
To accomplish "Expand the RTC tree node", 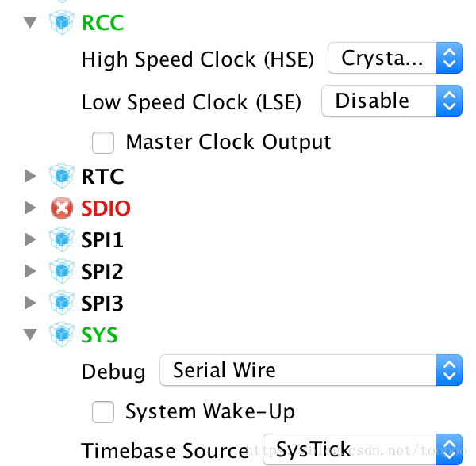I will [31, 176].
